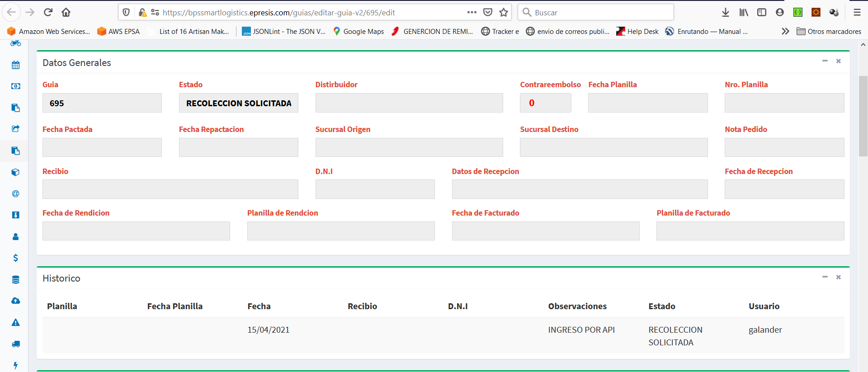Click the Recibio input field

170,189
